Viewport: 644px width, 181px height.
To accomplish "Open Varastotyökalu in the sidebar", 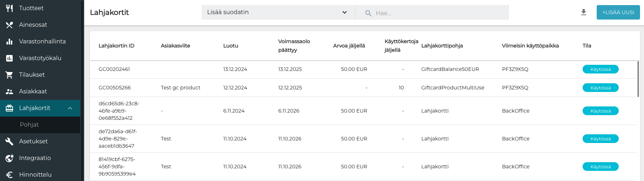I will pos(40,58).
